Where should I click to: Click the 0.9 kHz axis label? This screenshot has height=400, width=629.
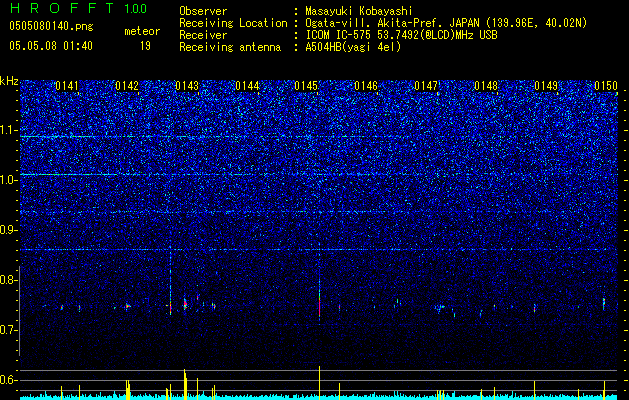(9, 230)
